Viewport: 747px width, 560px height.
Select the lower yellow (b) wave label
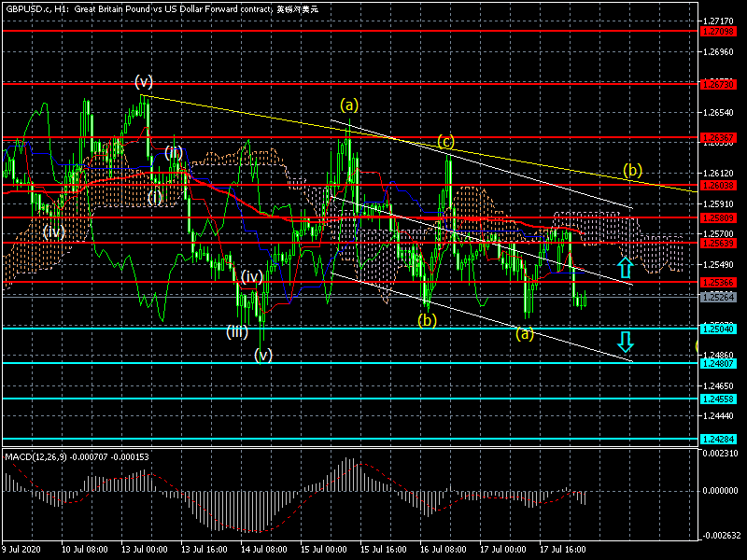[427, 320]
